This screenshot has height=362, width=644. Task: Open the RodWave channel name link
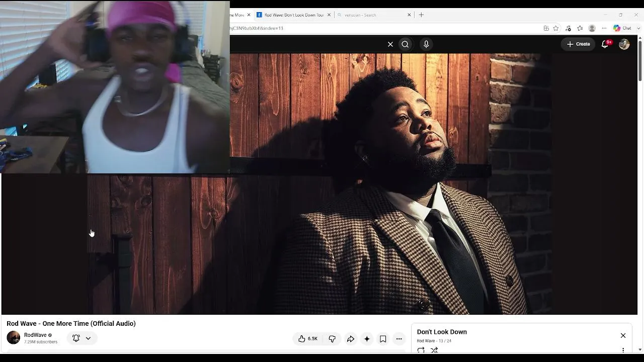(35, 335)
